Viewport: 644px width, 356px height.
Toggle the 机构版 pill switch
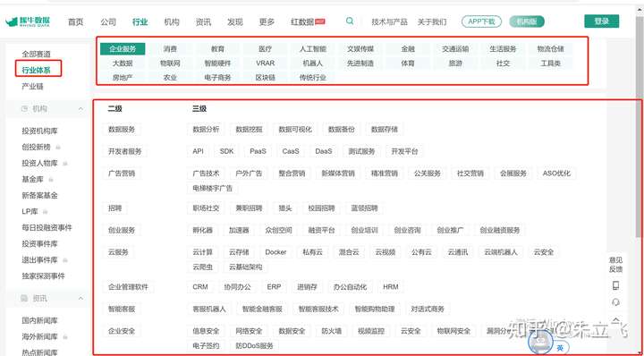(x=527, y=21)
